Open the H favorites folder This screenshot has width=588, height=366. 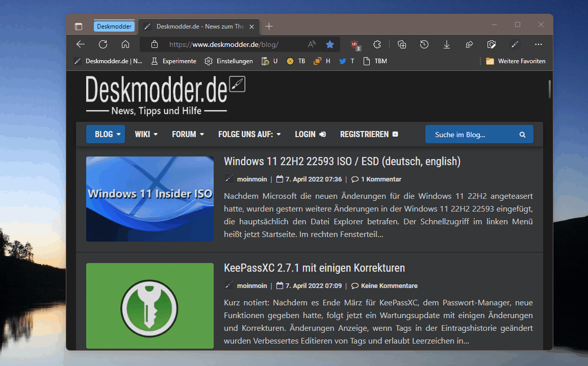322,61
